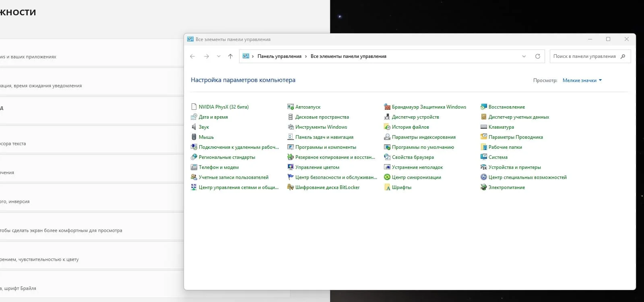Click the Дата и время icon
This screenshot has height=302, width=644.
(194, 117)
